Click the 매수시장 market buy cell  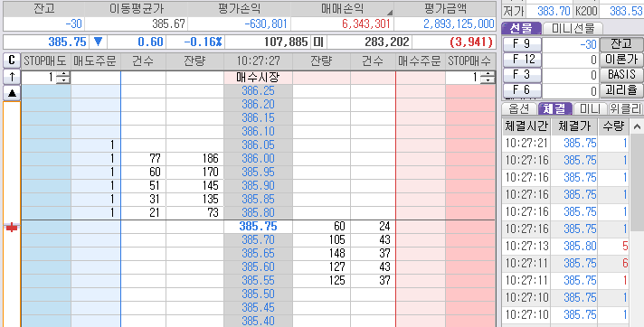[258, 77]
